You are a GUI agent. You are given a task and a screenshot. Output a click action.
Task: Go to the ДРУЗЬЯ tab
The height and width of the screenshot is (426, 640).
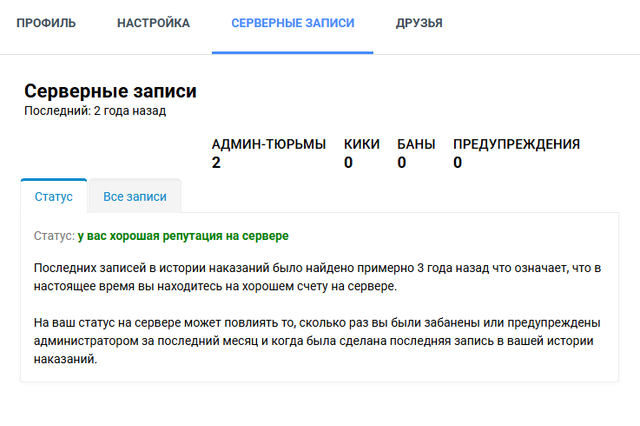pyautogui.click(x=419, y=23)
